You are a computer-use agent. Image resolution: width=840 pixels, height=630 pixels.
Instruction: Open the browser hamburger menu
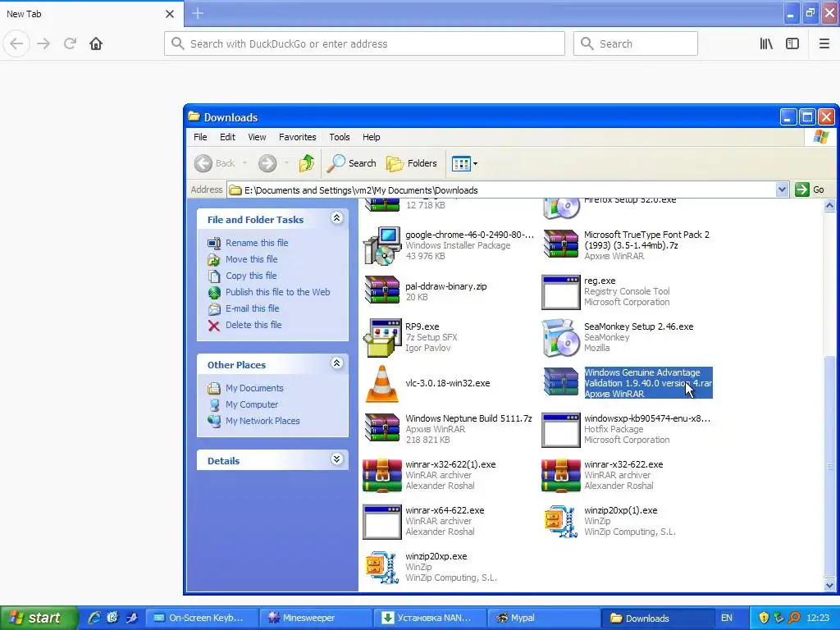pyautogui.click(x=824, y=44)
